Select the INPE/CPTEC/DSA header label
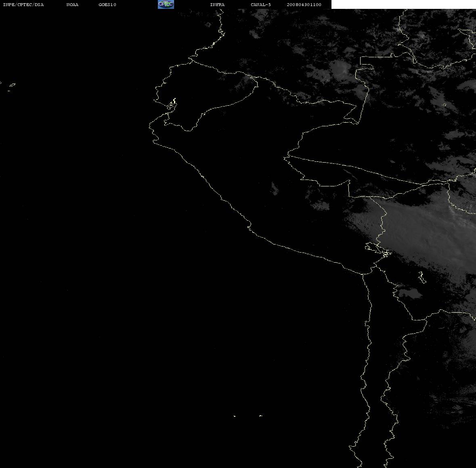 pyautogui.click(x=23, y=4)
